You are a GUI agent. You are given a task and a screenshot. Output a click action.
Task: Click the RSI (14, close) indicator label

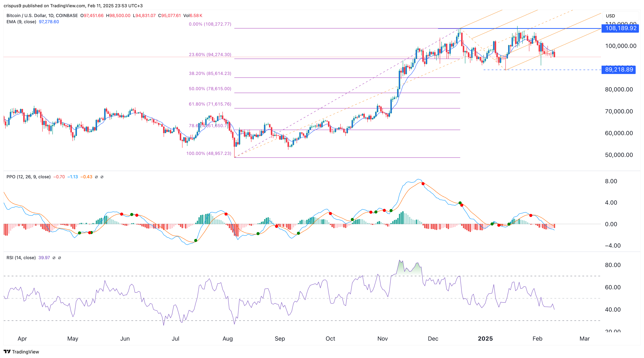pyautogui.click(x=21, y=258)
